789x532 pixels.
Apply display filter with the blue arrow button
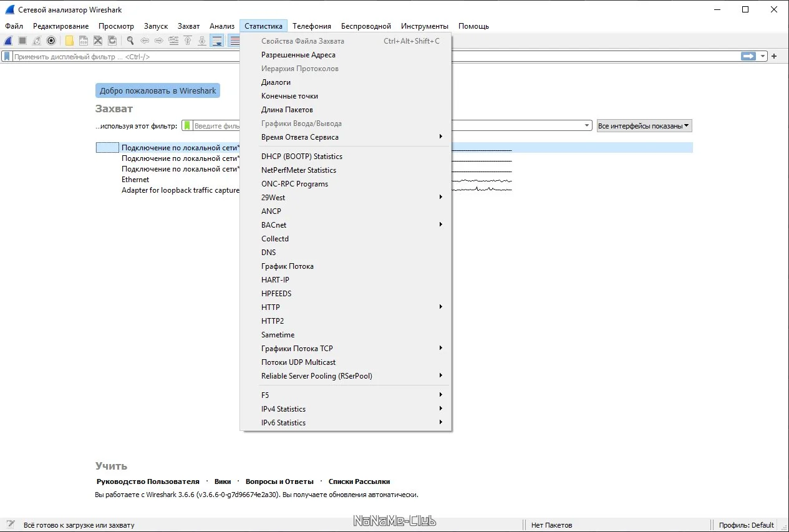(x=748, y=56)
